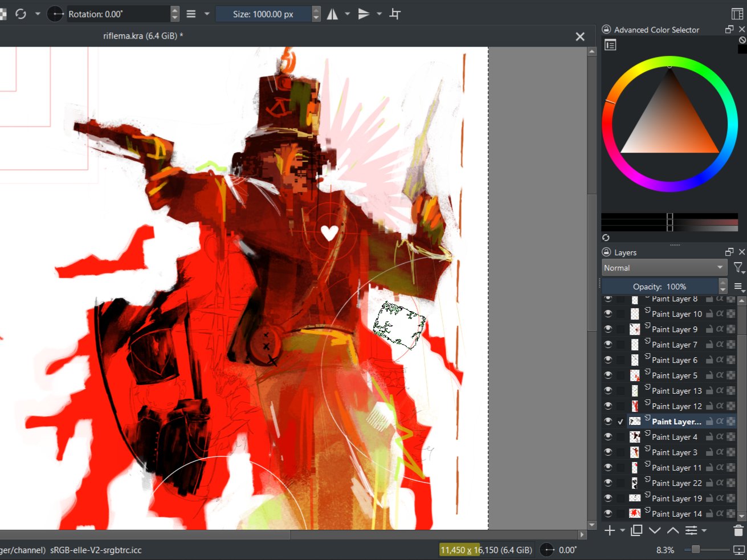
Task: Move layer up with the up arrow
Action: 673,531
